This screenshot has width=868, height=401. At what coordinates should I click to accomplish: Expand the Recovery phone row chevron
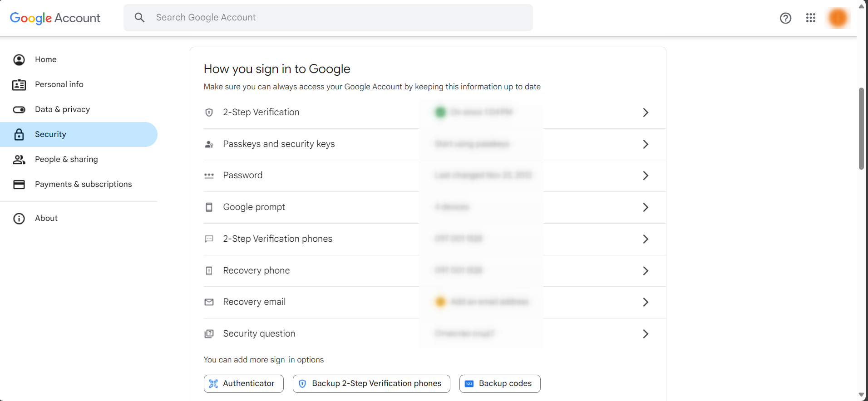point(646,271)
